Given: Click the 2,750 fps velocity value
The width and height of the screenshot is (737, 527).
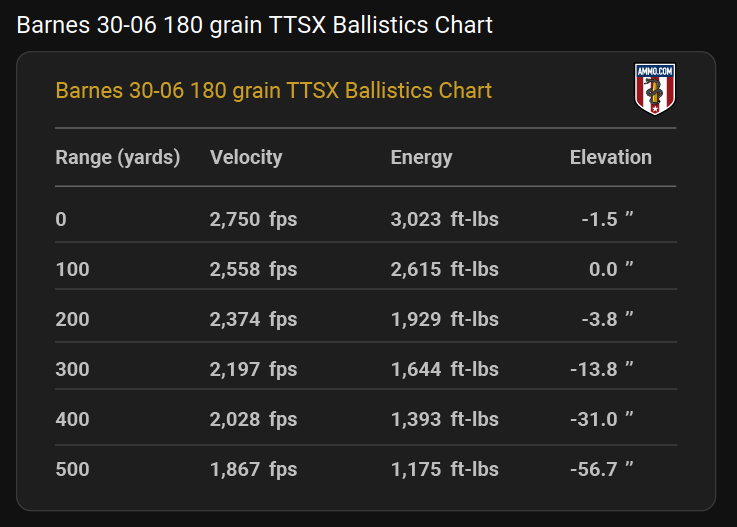Looking at the screenshot, I should click(253, 220).
